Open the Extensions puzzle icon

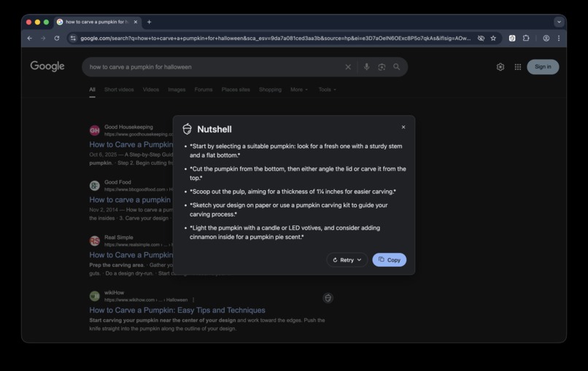[x=526, y=38]
